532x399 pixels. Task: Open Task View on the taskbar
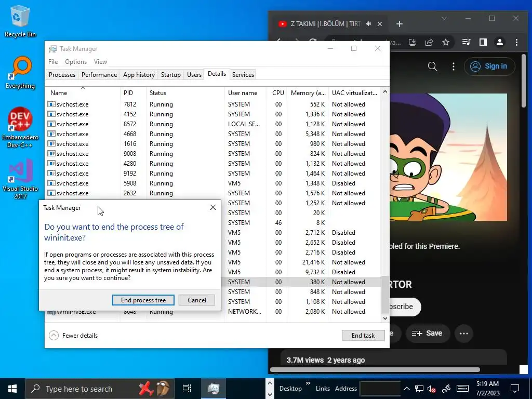click(x=187, y=389)
